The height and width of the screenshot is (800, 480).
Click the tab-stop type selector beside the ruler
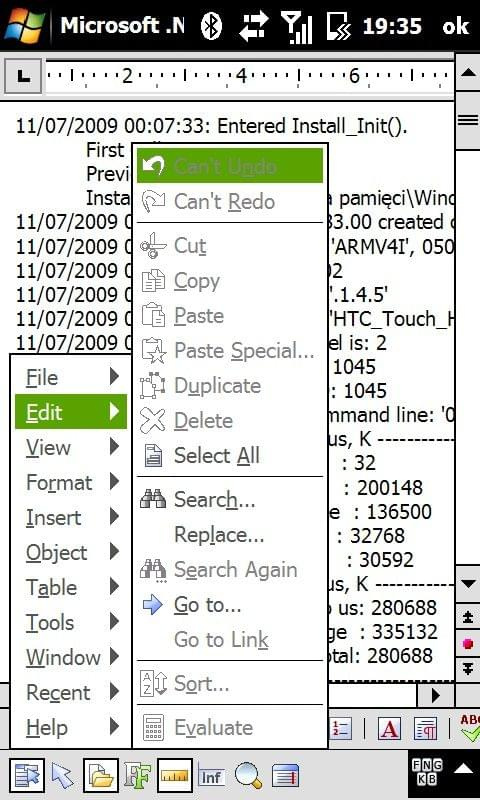coord(23,77)
